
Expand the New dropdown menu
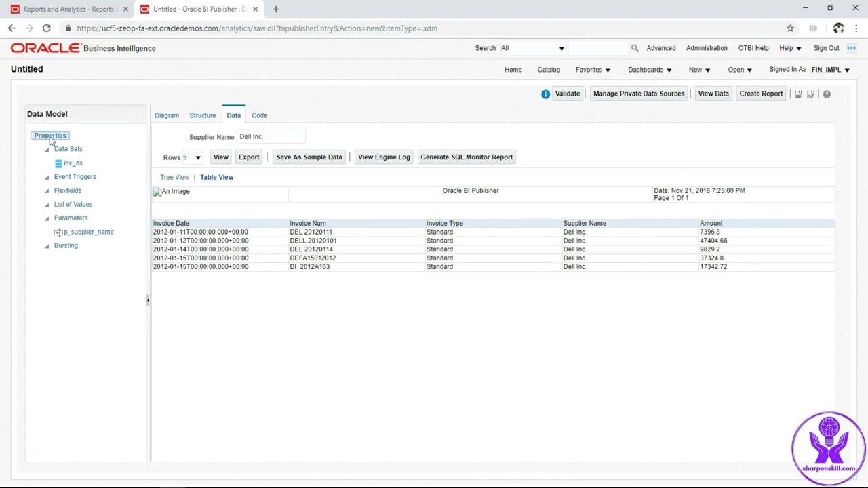click(699, 70)
